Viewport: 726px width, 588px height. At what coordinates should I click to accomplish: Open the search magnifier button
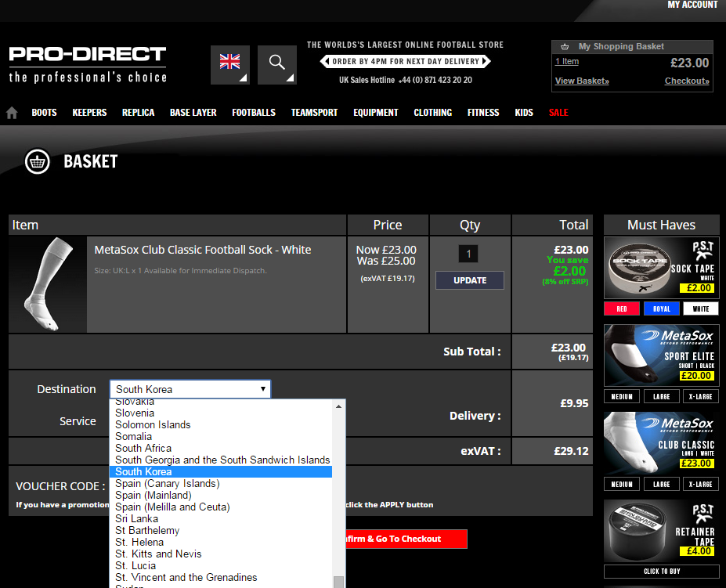click(277, 65)
